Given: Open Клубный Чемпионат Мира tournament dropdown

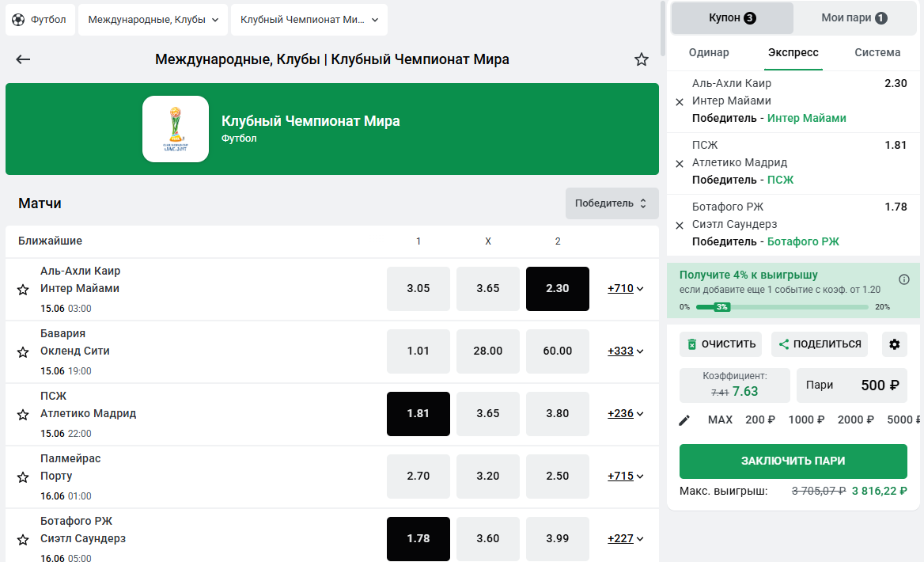Looking at the screenshot, I should click(309, 20).
